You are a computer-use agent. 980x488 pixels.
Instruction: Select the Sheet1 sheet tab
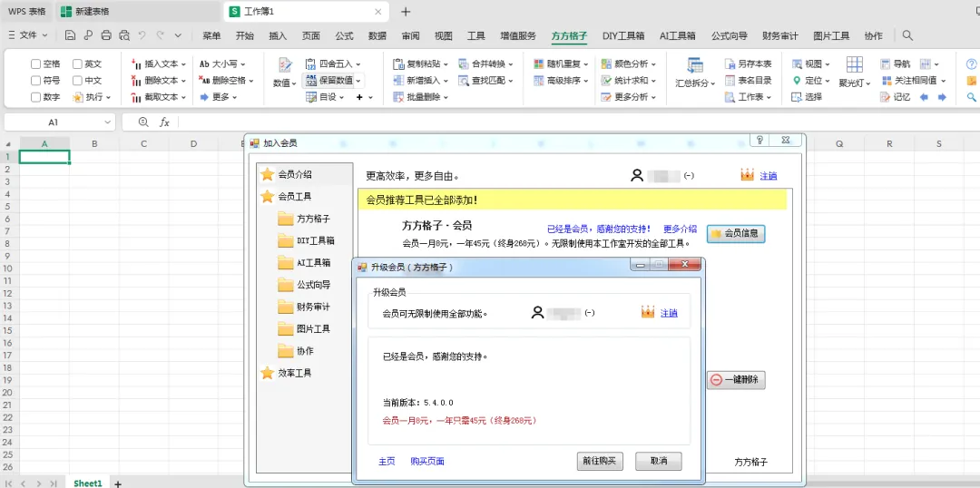[87, 483]
